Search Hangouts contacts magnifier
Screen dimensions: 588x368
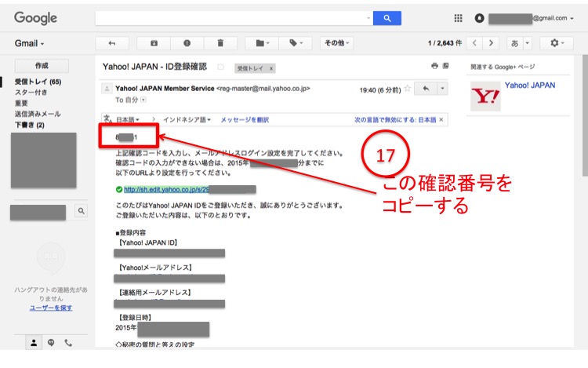(81, 211)
